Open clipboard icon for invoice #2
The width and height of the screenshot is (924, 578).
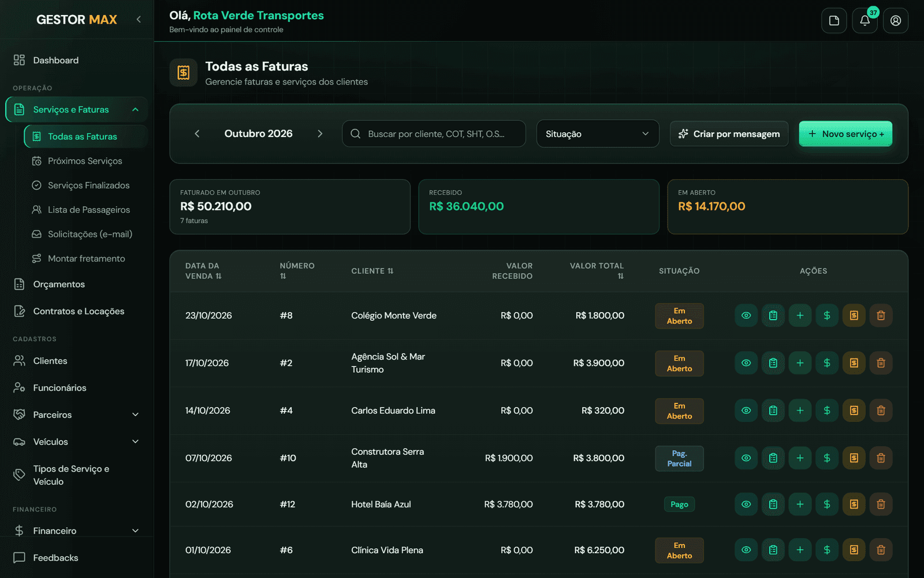773,363
